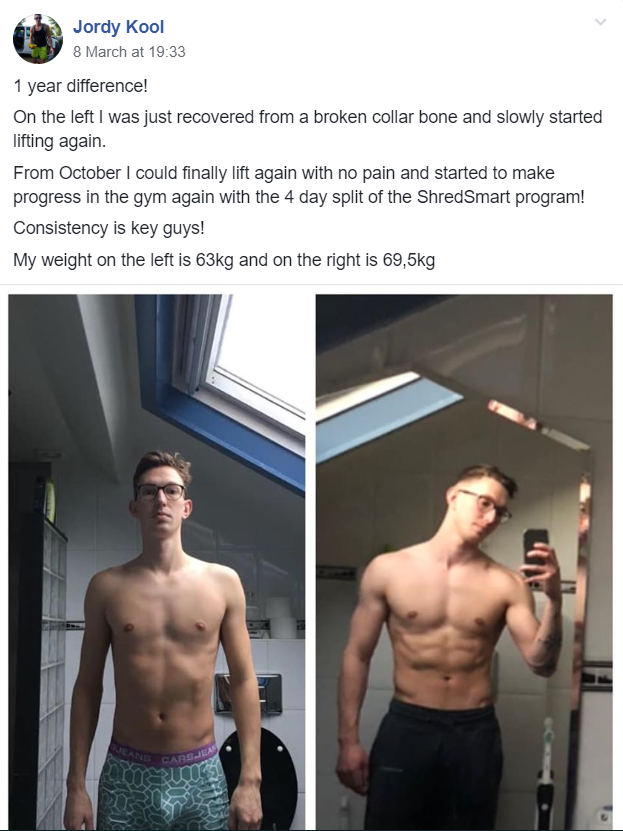Open the "8 March at 19:33" timestamp
Image resolution: width=623 pixels, height=831 pixels.
(129, 52)
